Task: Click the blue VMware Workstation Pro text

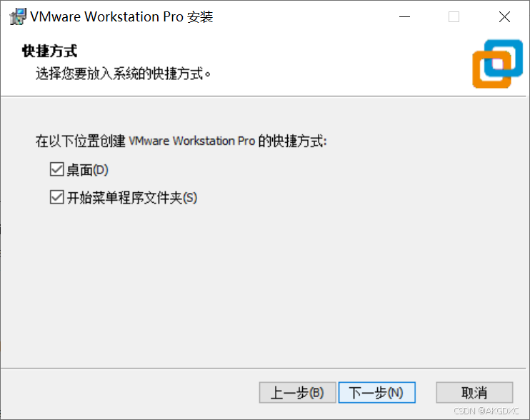Action: 191,141
